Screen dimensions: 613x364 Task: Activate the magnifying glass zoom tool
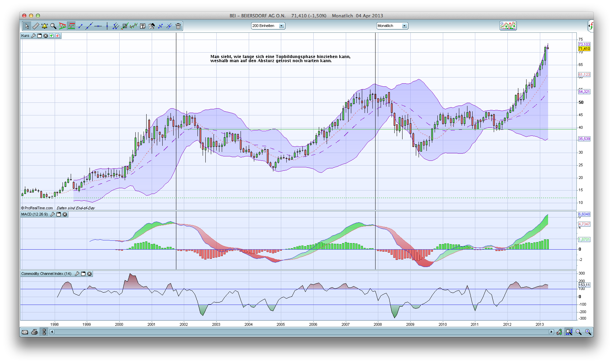tap(53, 26)
